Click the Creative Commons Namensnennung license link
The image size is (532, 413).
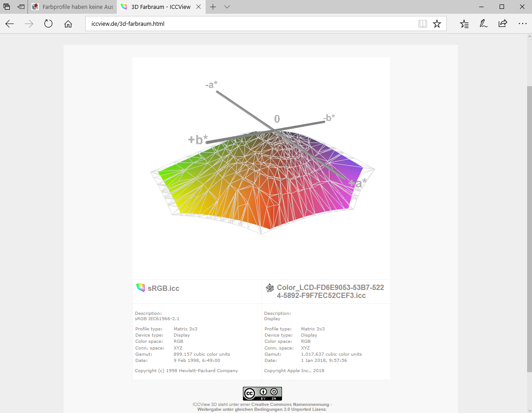tap(291, 405)
